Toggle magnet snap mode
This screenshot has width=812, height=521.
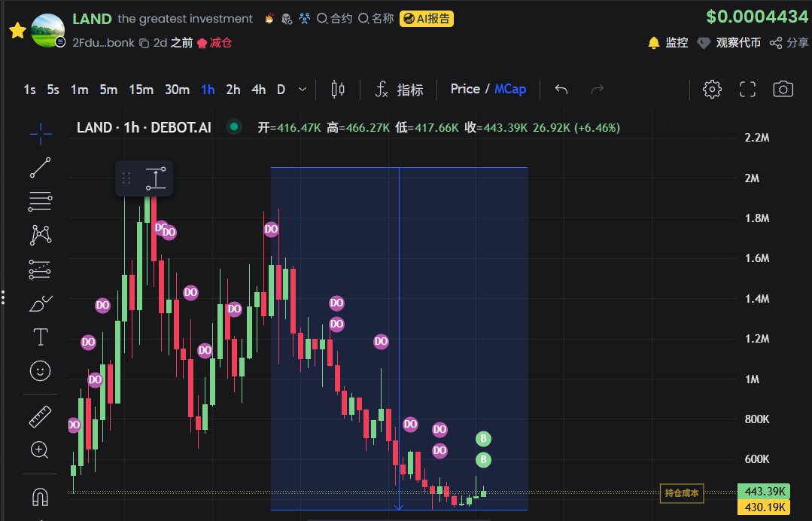click(x=41, y=497)
